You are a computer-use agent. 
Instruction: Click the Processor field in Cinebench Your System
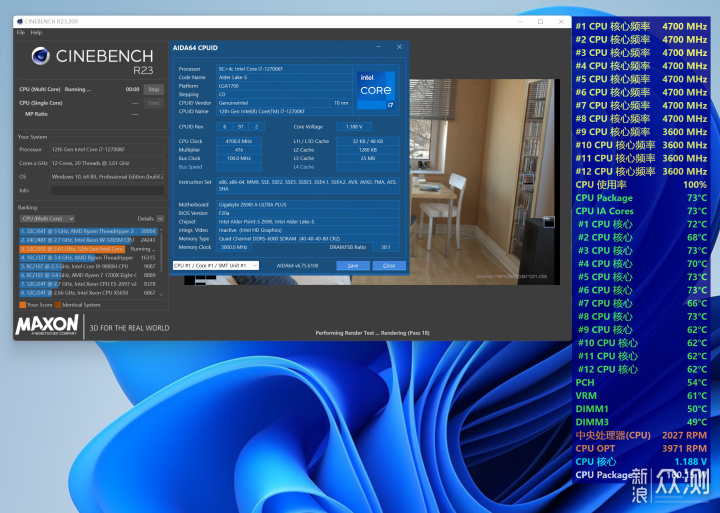pyautogui.click(x=107, y=149)
